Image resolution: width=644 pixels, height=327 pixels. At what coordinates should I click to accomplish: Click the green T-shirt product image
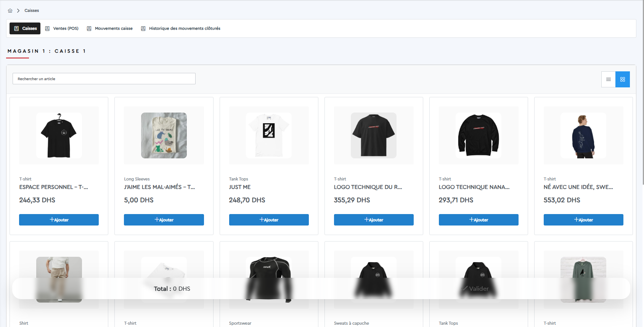583,280
